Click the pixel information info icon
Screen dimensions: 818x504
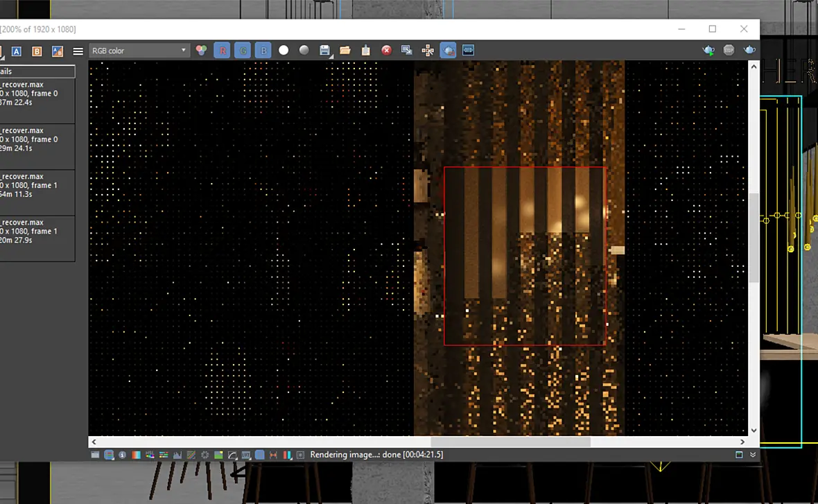122,455
